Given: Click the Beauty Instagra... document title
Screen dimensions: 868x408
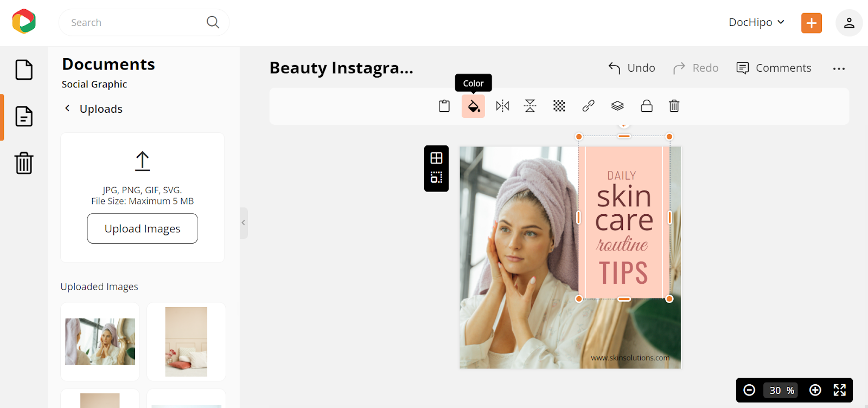Looking at the screenshot, I should click(341, 68).
